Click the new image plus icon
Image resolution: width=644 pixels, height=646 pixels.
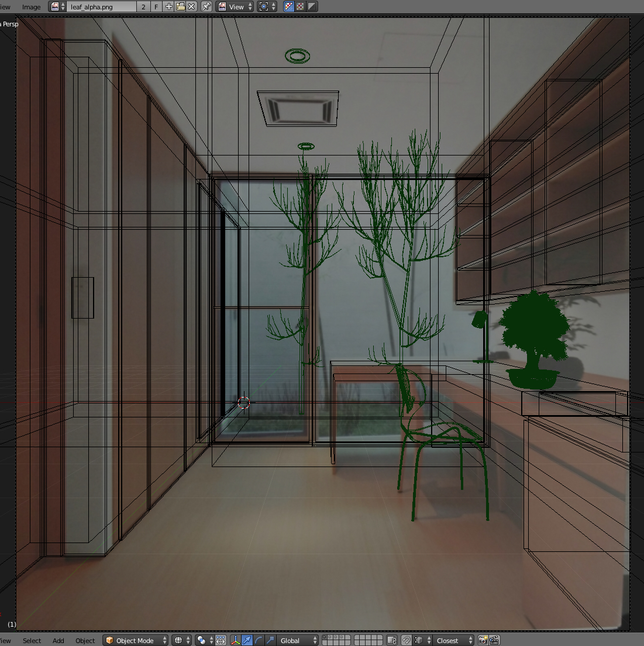(x=169, y=7)
